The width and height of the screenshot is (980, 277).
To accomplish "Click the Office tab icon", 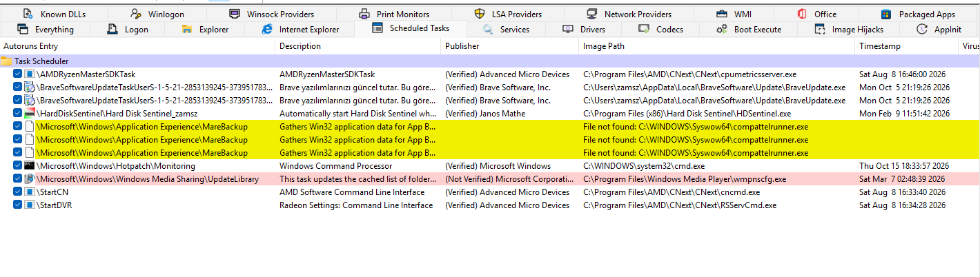I will [x=802, y=14].
